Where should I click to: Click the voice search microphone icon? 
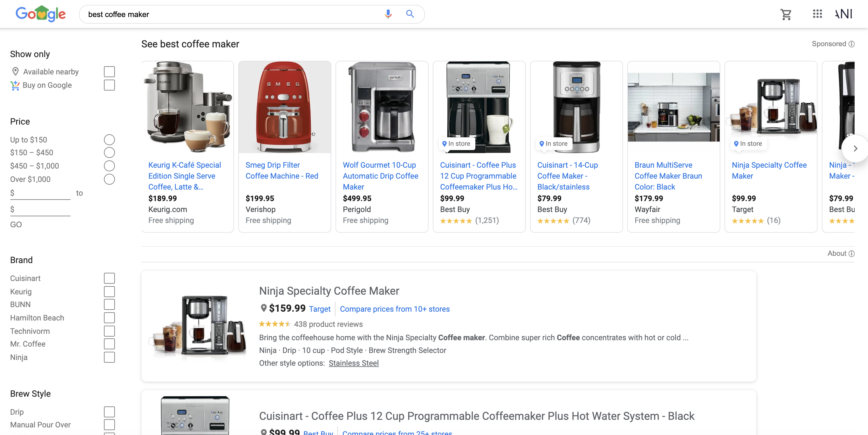point(388,14)
